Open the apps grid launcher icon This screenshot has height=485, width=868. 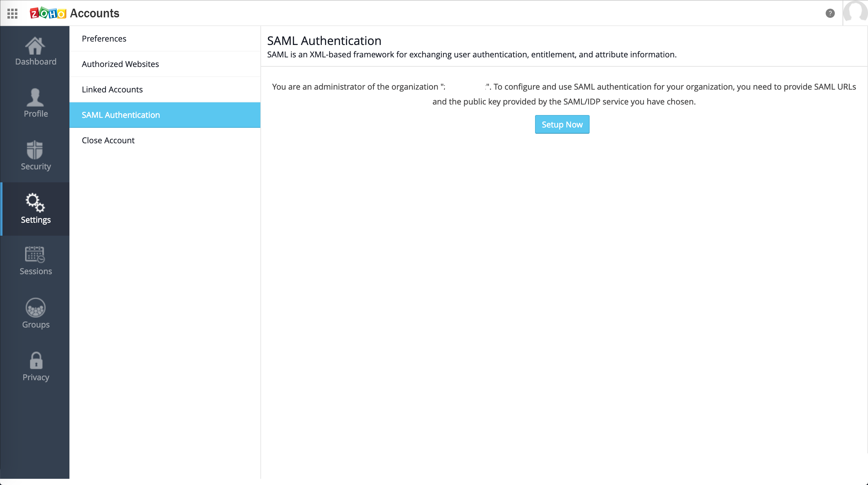(x=12, y=13)
